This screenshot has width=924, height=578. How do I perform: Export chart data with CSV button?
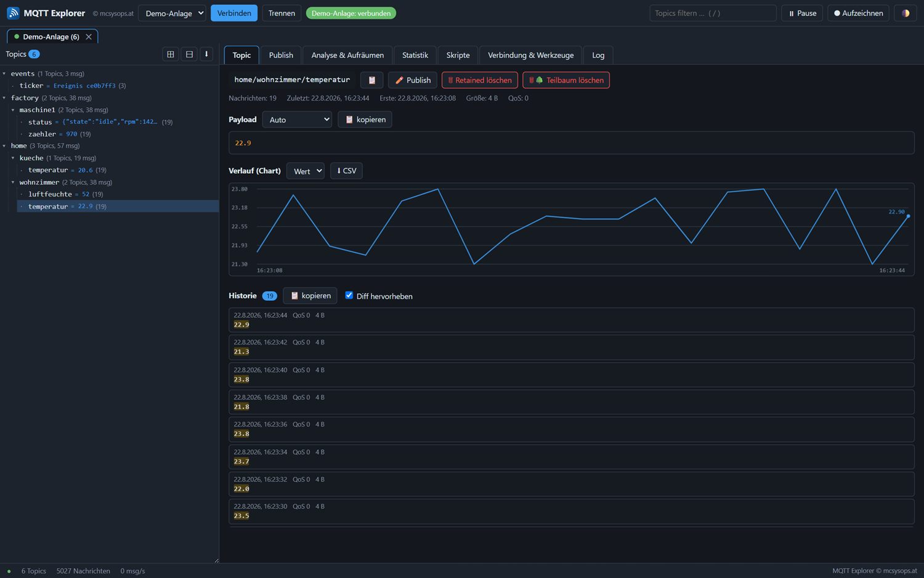coord(346,171)
